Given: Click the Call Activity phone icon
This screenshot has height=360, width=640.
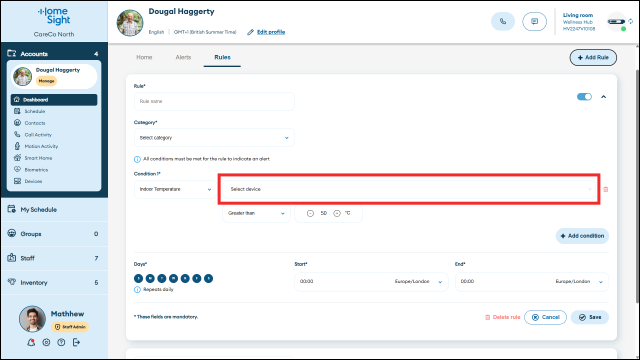Looking at the screenshot, I should 17,134.
